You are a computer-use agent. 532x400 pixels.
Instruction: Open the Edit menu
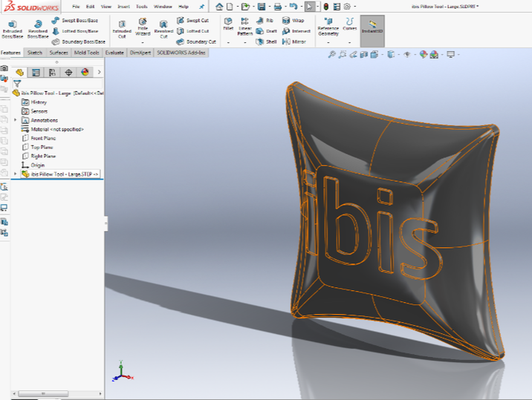pyautogui.click(x=90, y=7)
